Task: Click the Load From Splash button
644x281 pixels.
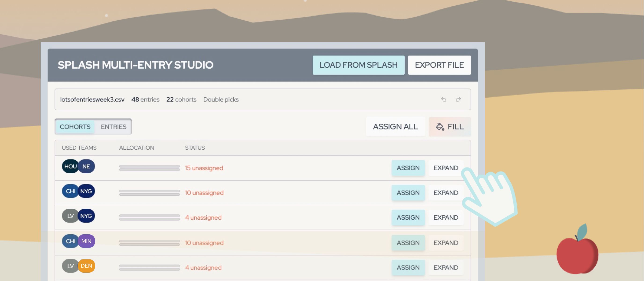Action: tap(359, 65)
